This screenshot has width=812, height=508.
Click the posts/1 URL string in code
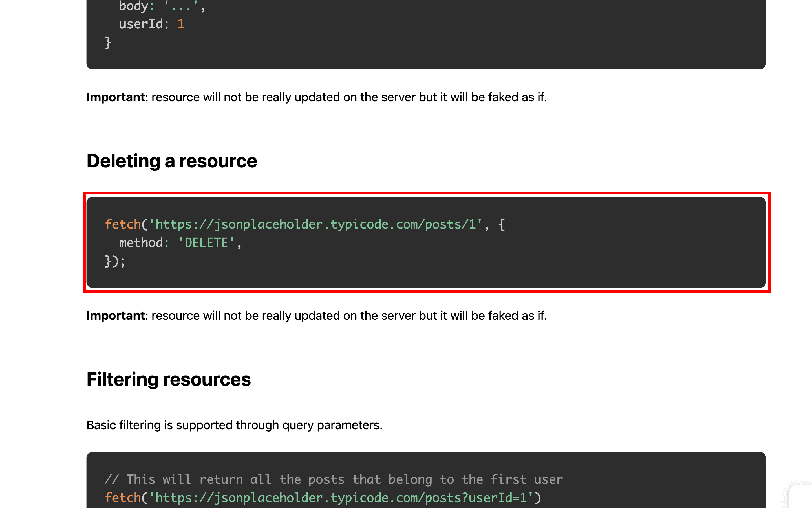315,224
